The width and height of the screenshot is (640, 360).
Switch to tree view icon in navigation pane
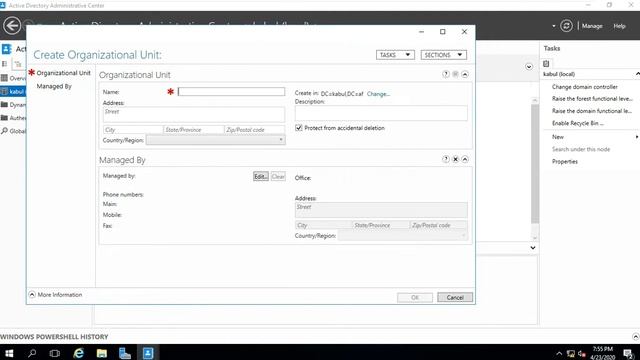(x=18, y=64)
